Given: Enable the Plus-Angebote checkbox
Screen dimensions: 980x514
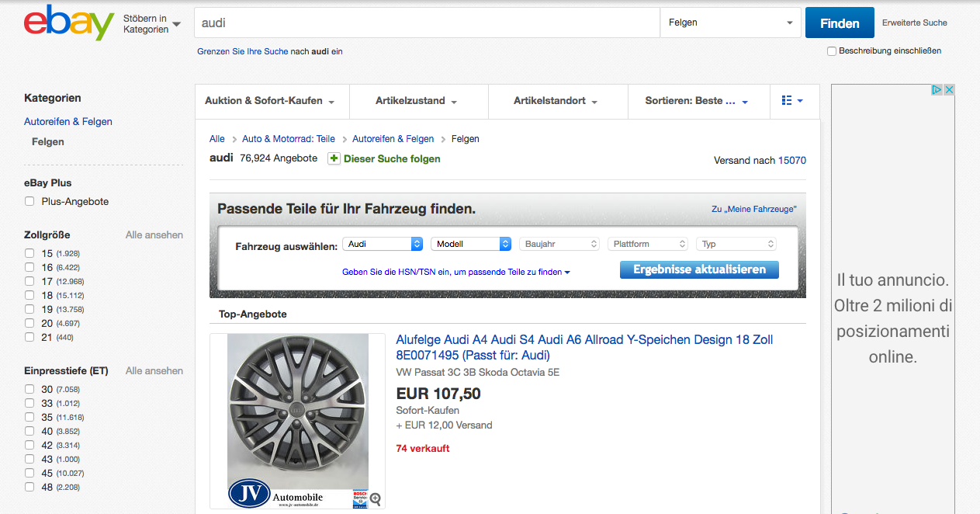Looking at the screenshot, I should [29, 201].
